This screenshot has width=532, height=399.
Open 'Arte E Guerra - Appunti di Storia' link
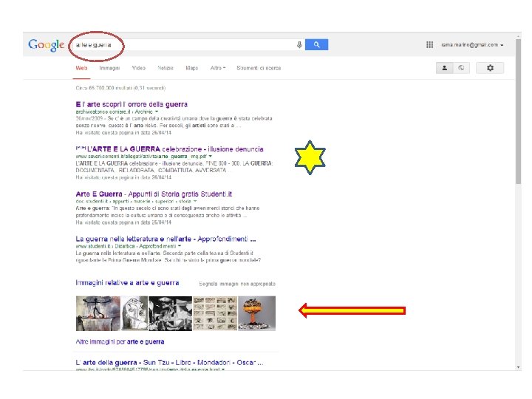click(x=154, y=194)
